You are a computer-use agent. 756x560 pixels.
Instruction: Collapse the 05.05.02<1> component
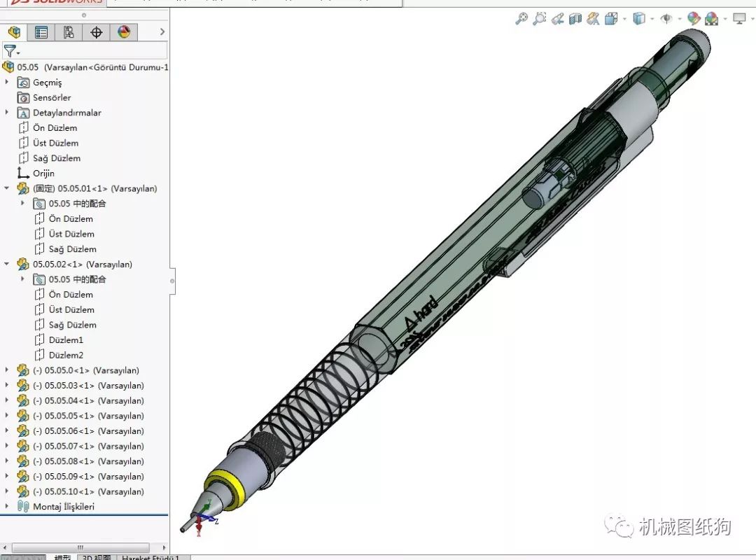click(7, 264)
